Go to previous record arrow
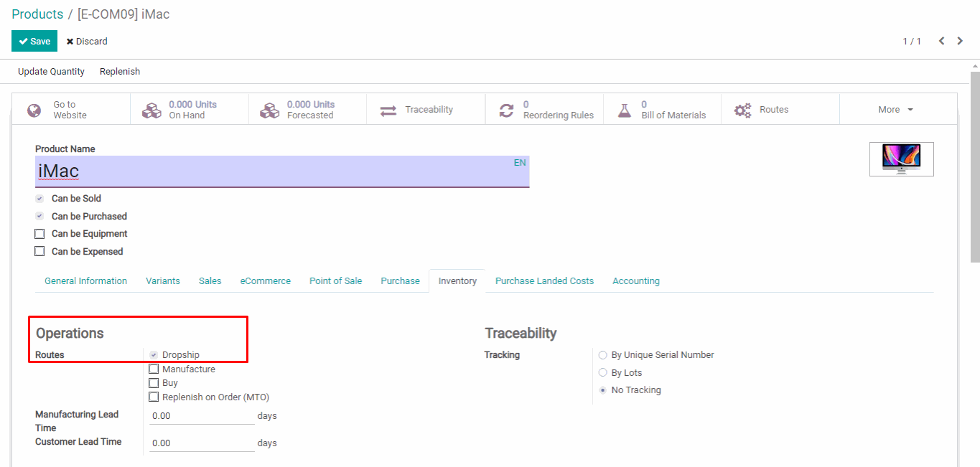Image resolution: width=980 pixels, height=467 pixels. pos(941,41)
